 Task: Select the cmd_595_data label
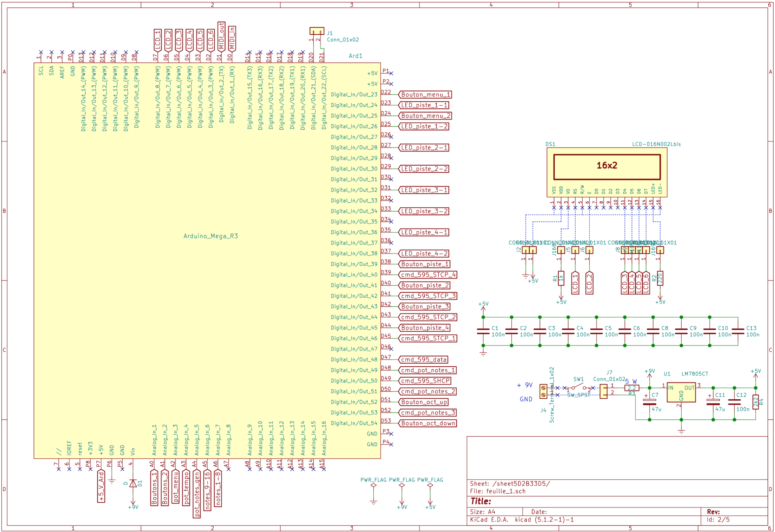tap(424, 360)
